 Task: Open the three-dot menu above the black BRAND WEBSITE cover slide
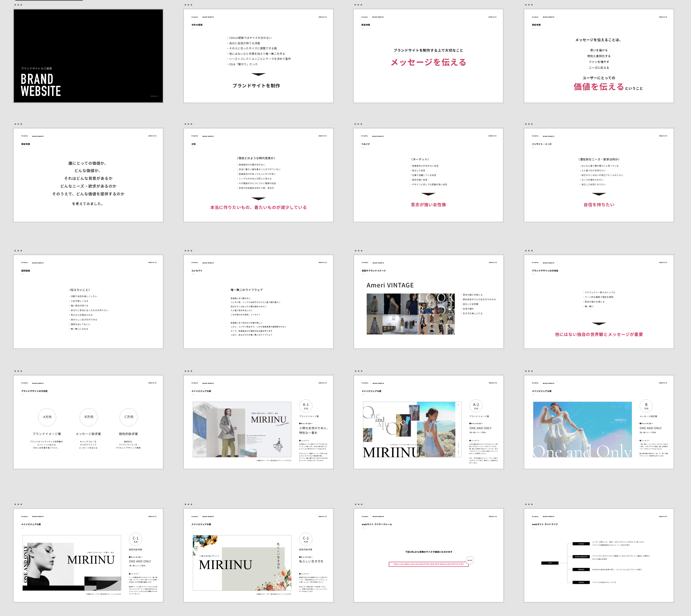pyautogui.click(x=18, y=5)
